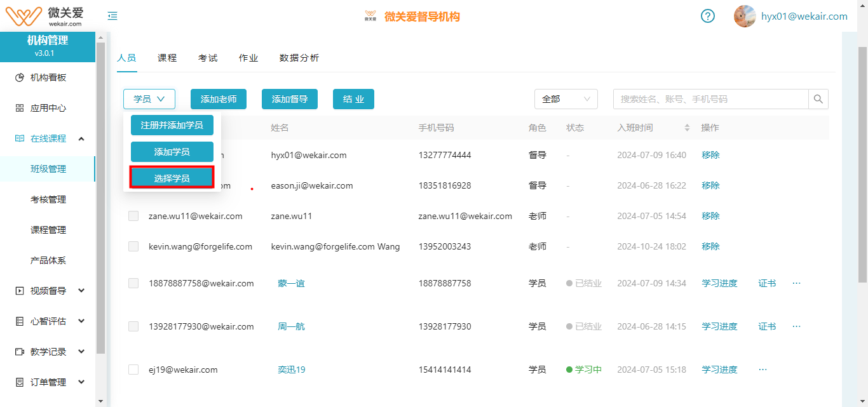View 学习进度 for 蒙一谊
868x407 pixels.
pos(719,283)
